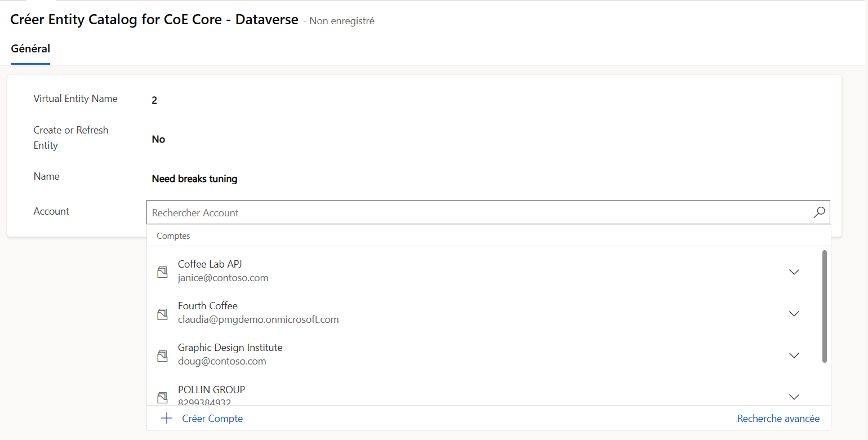Click the plus icon next to Créer Compte

[x=167, y=419]
